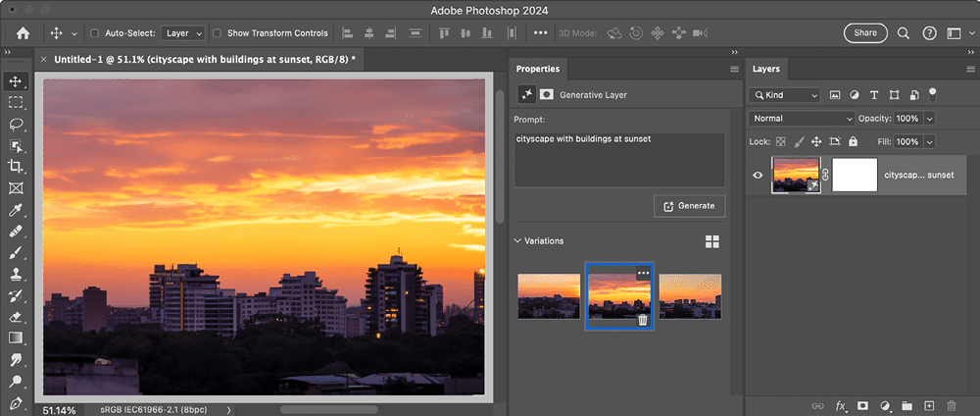Select the Eyedropper tool
The height and width of the screenshot is (416, 980).
pyautogui.click(x=16, y=210)
